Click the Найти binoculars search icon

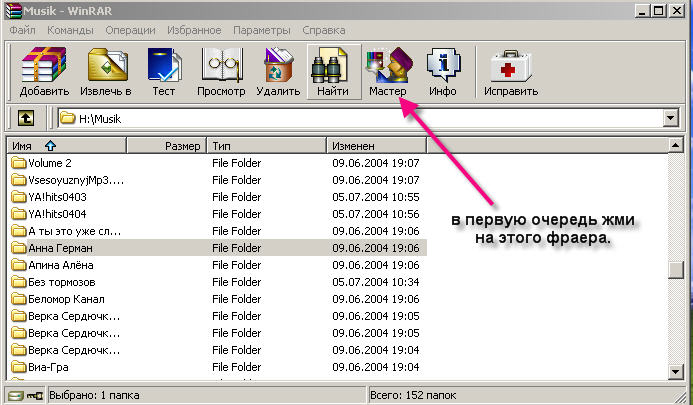pos(330,65)
